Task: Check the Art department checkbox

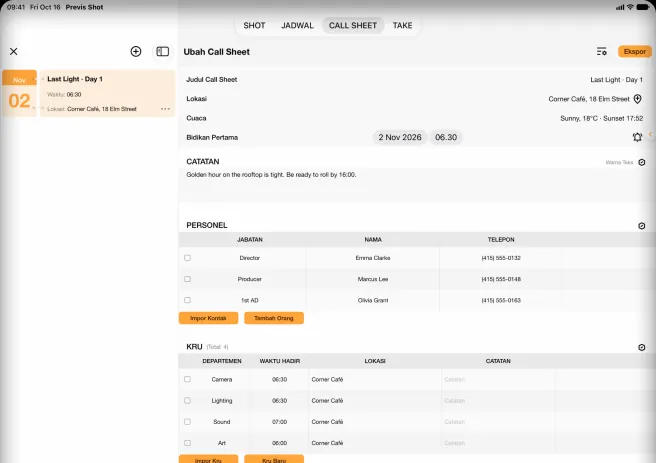Action: (187, 443)
